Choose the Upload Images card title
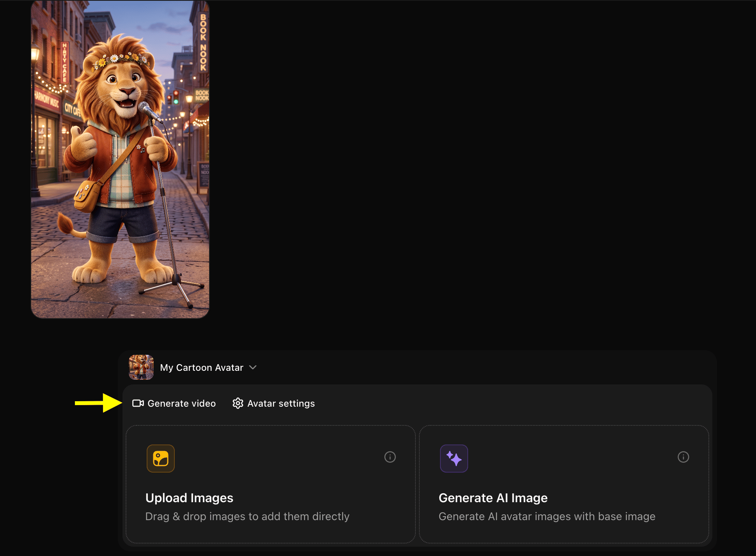 189,498
